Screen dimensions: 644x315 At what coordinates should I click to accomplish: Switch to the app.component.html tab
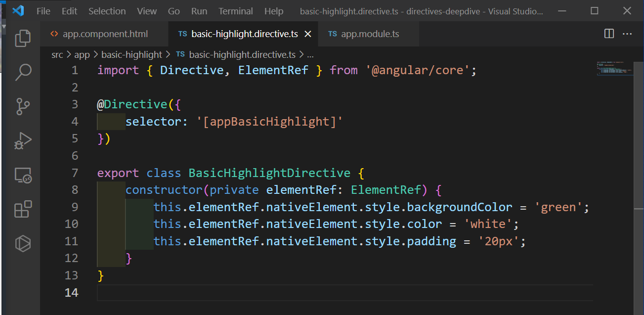click(105, 34)
